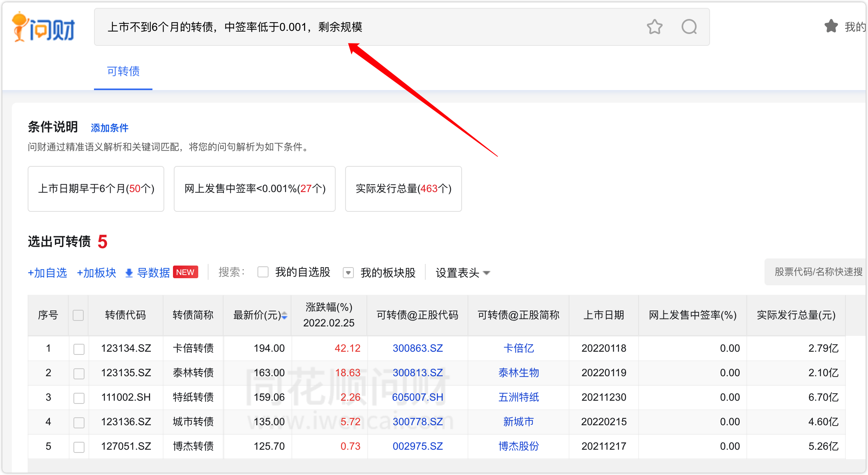Tick the checkbox for 特纸转债 row
The height and width of the screenshot is (475, 868).
pos(79,398)
